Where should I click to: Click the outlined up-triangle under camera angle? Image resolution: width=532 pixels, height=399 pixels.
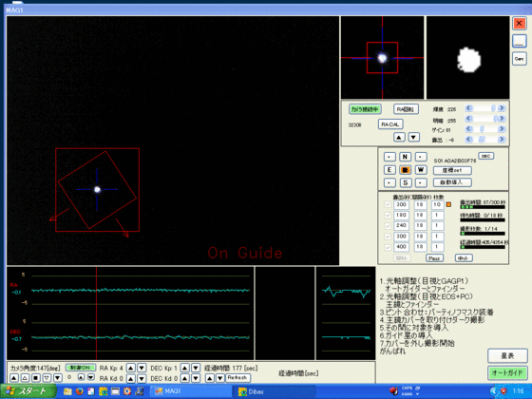[x=25, y=378]
